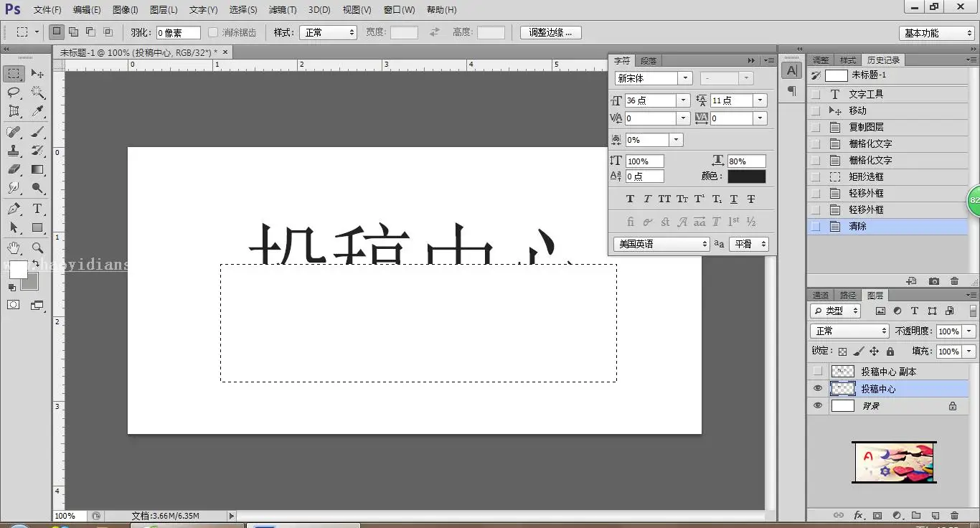
Task: Select the Brush tool
Action: click(37, 132)
